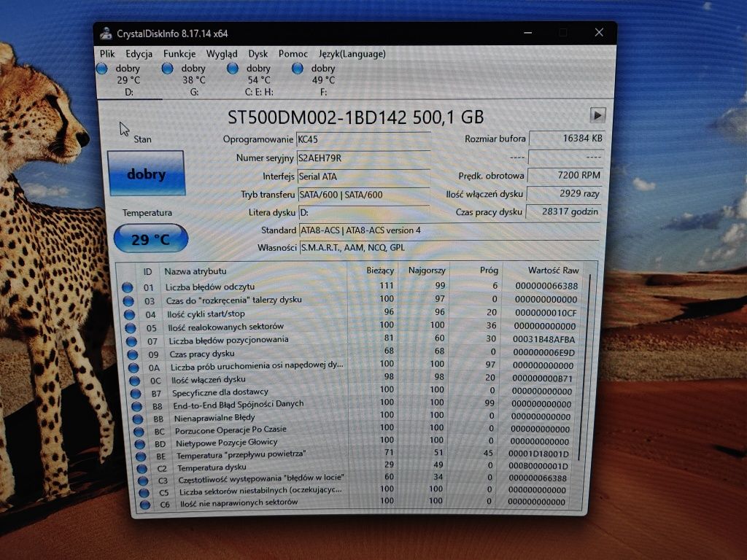Open the Funkcje menu
The image size is (747, 560).
(x=179, y=54)
